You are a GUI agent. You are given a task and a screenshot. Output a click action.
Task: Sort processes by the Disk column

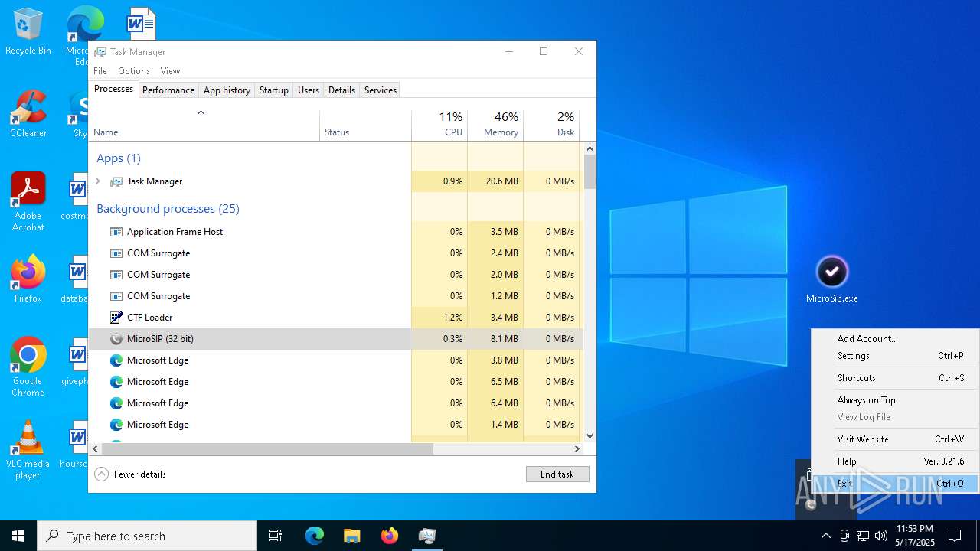coord(551,126)
